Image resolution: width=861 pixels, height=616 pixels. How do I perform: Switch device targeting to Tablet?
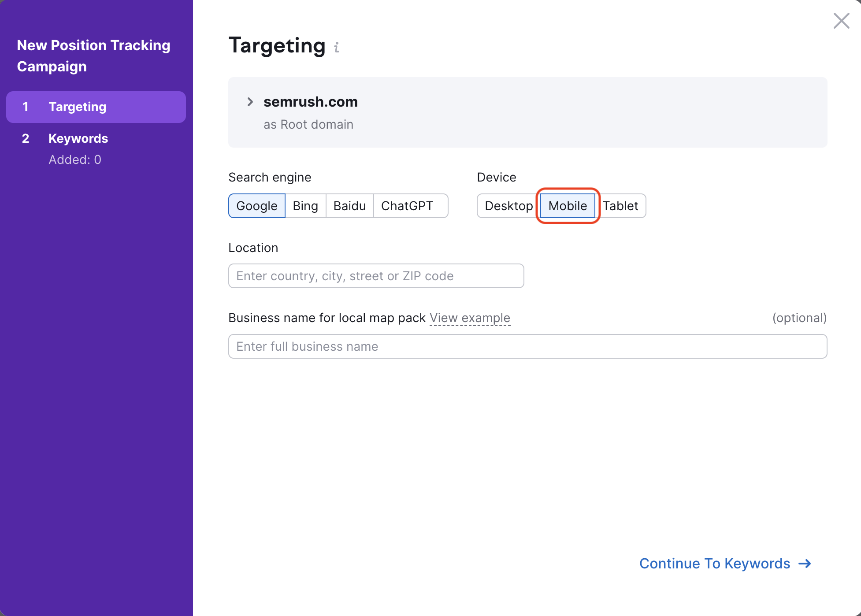coord(620,206)
